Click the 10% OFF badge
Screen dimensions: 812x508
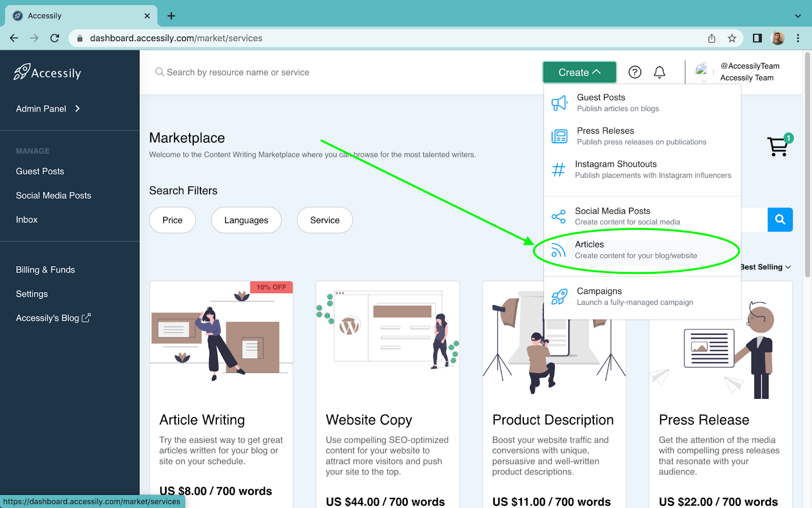(x=272, y=288)
